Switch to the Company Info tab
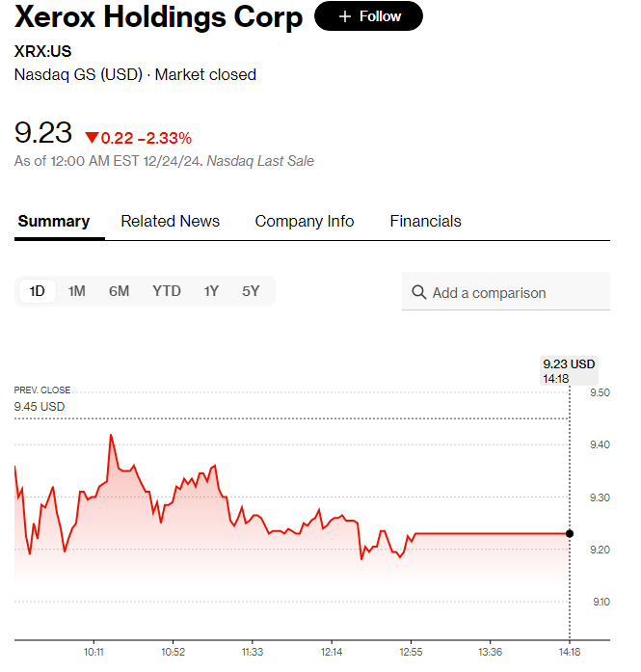 coord(305,221)
